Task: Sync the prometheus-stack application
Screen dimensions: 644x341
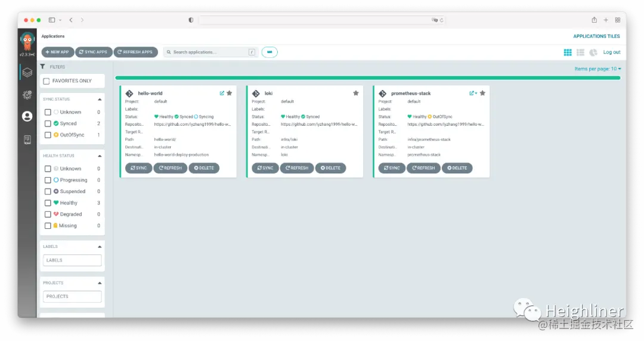Action: click(x=391, y=168)
